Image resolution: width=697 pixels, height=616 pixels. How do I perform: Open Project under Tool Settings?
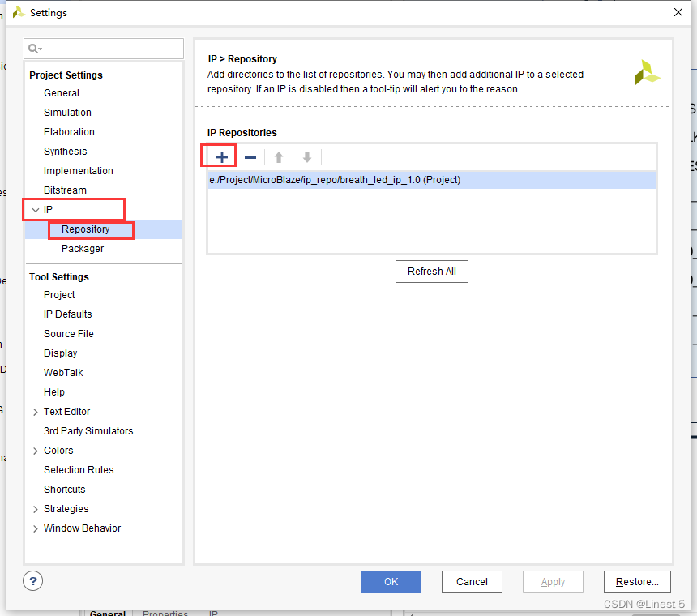(x=59, y=295)
